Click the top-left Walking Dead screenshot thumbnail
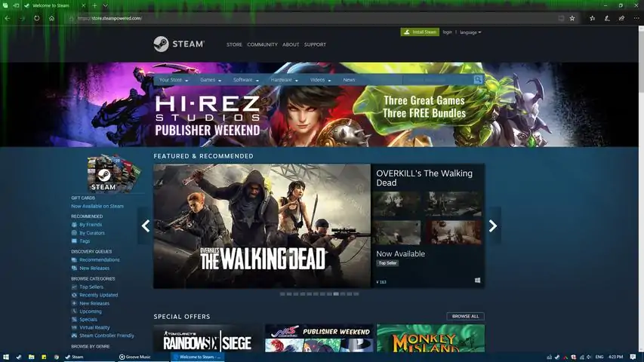The height and width of the screenshot is (362, 644). point(398,204)
